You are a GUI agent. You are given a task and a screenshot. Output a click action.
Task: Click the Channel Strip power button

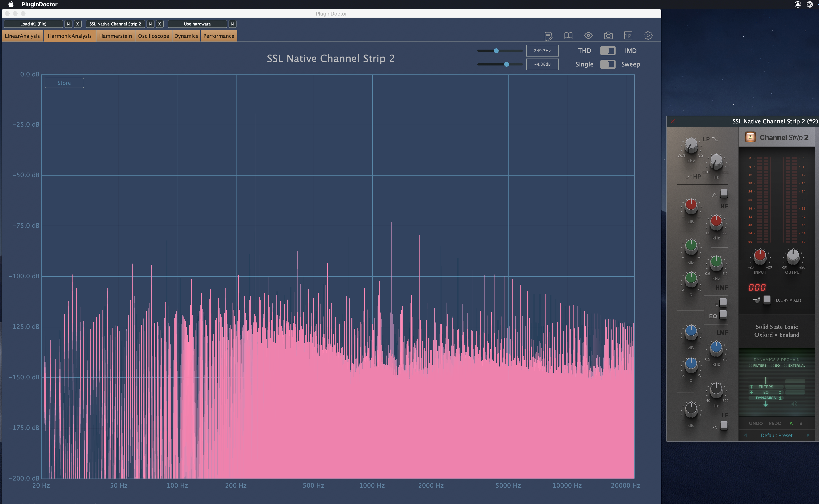pyautogui.click(x=750, y=137)
